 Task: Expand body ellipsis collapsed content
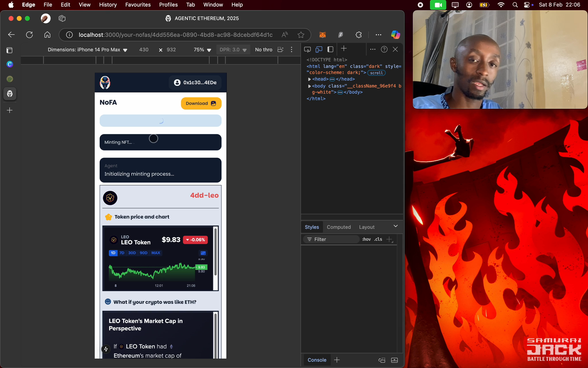click(340, 92)
